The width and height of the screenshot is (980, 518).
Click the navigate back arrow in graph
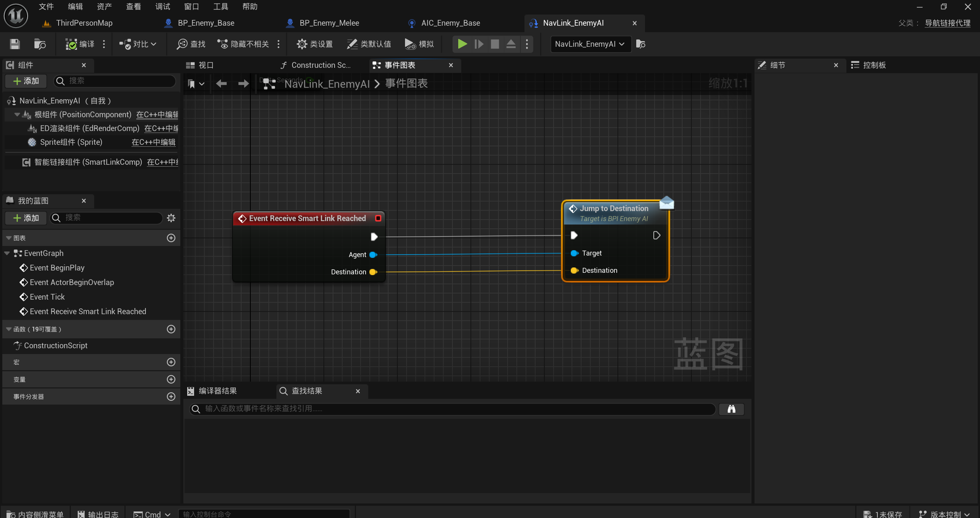221,84
